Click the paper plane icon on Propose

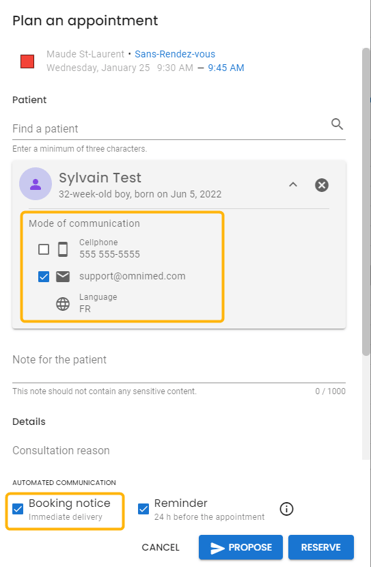point(217,548)
